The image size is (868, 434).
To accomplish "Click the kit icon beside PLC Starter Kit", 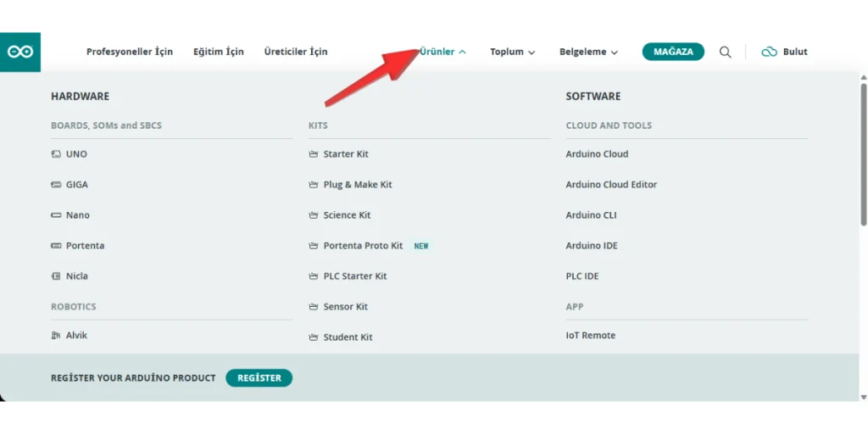I will point(314,276).
